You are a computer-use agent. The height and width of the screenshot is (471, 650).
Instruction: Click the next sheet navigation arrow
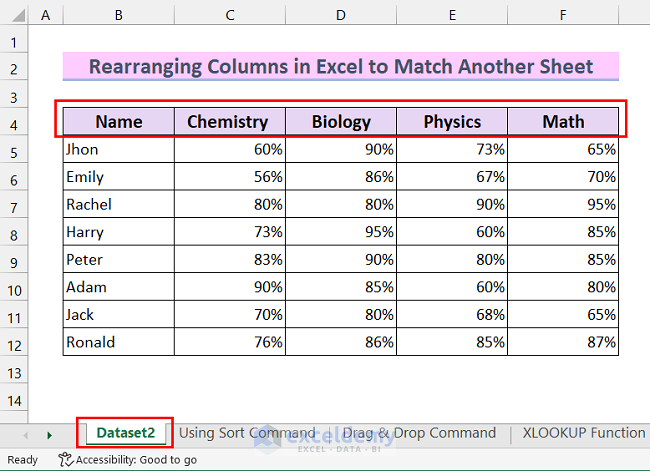click(x=50, y=435)
